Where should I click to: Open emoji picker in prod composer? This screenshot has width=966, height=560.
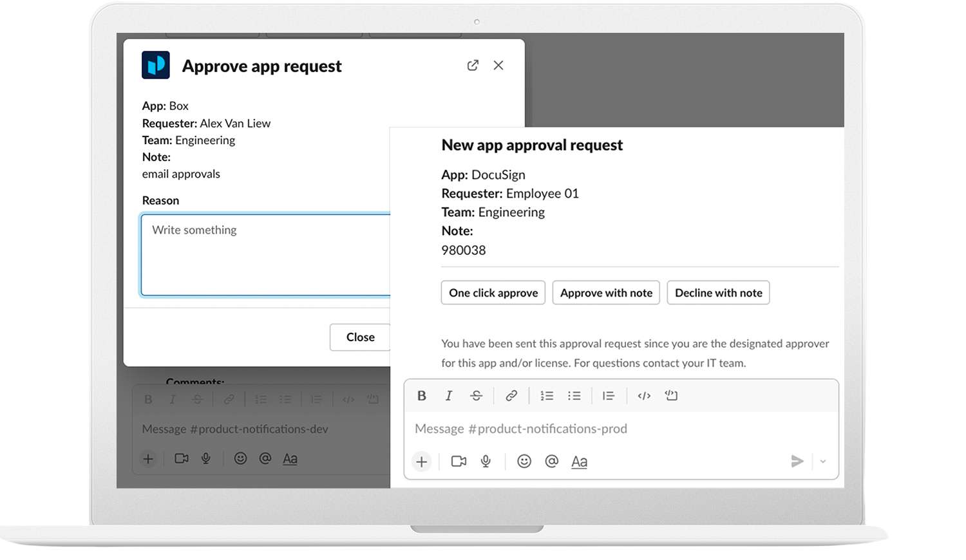[524, 462]
